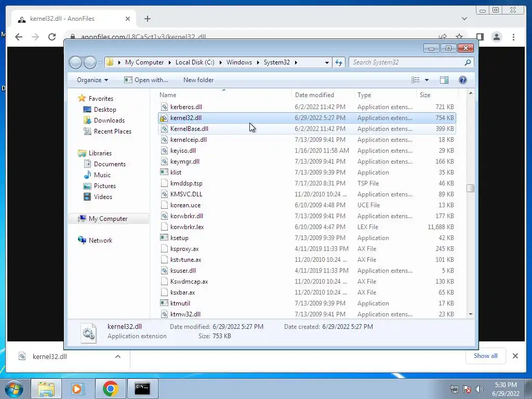Click the Action Center flag tray icon
This screenshot has height=399, width=532.
467,389
